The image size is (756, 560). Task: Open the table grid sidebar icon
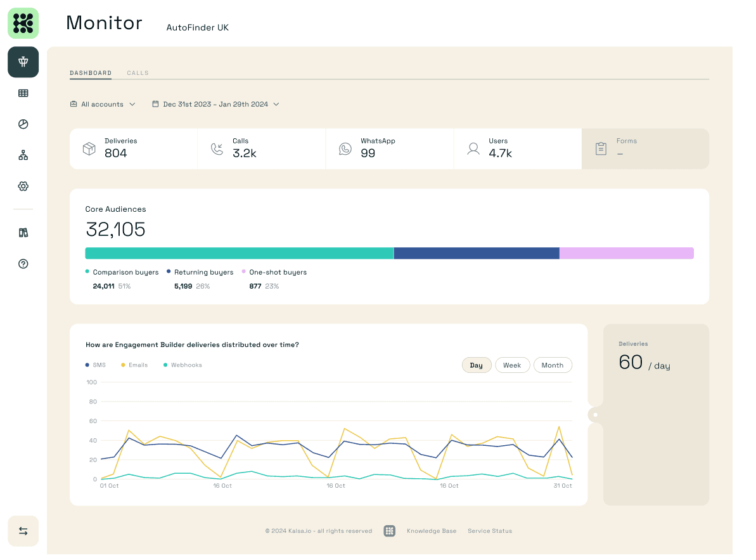23,93
